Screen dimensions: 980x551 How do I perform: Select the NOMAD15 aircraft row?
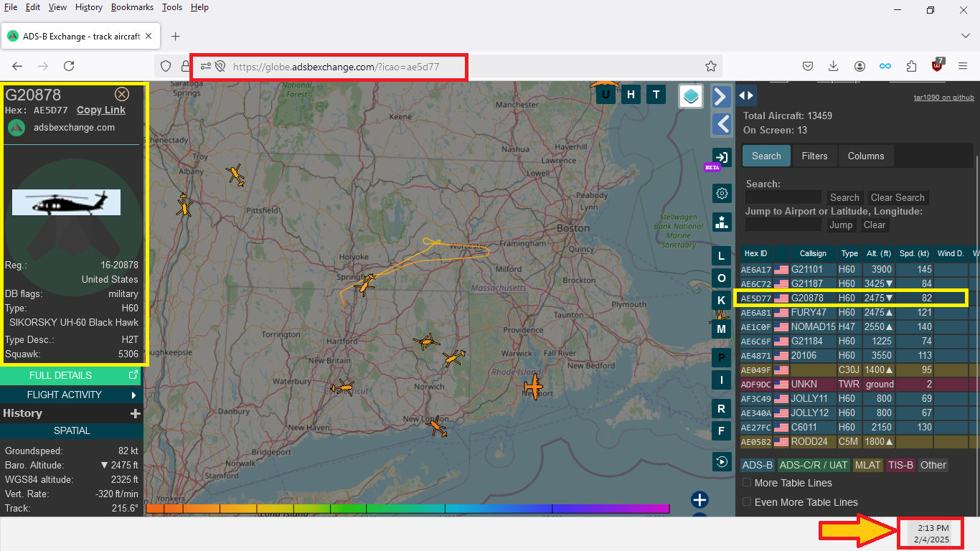pyautogui.click(x=858, y=326)
